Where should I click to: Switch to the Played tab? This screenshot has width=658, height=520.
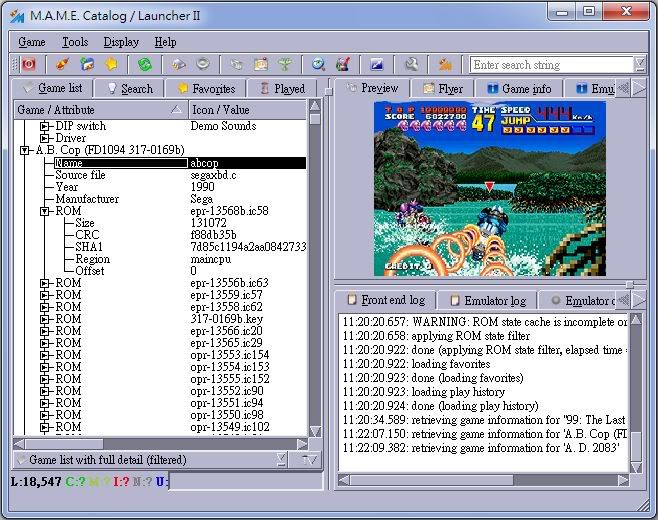click(282, 89)
